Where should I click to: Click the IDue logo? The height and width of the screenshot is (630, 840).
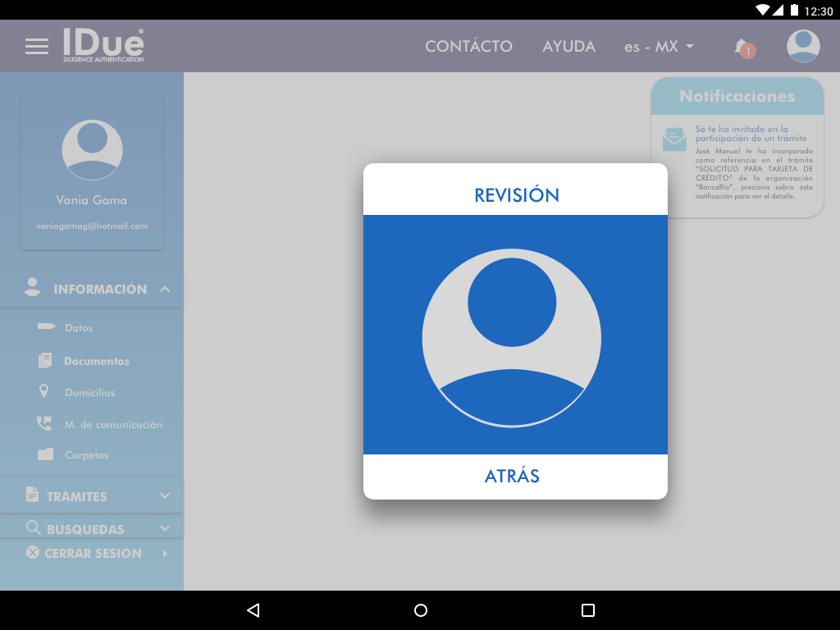click(103, 46)
